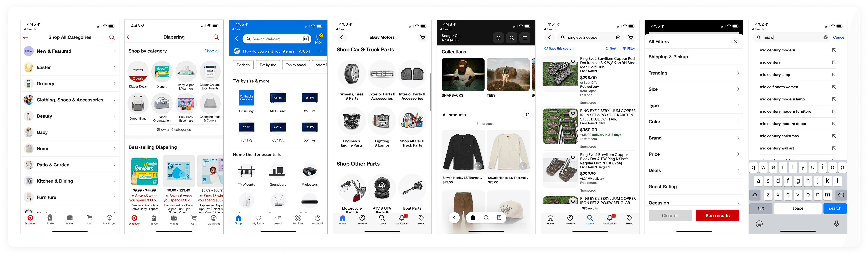This screenshot has width=868, height=256.
Task: Tap arrow icon beside 'mid century modern' suggestion
Action: (x=834, y=50)
